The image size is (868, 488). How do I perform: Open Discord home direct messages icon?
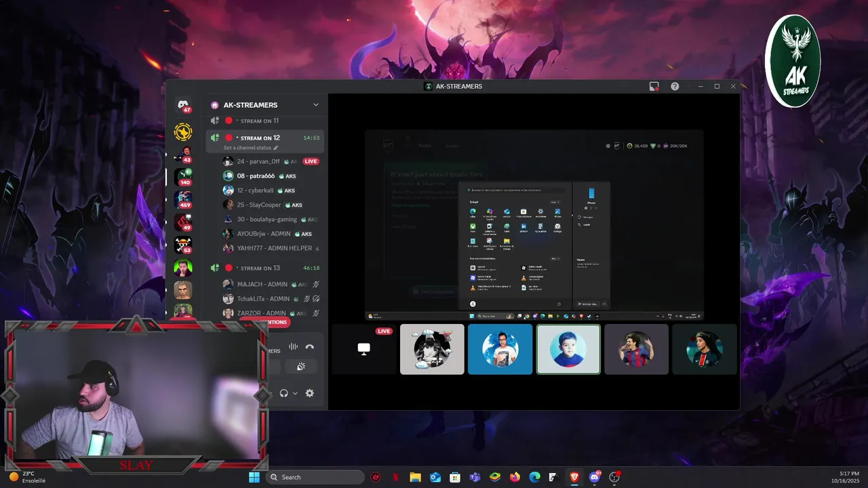pyautogui.click(x=182, y=105)
